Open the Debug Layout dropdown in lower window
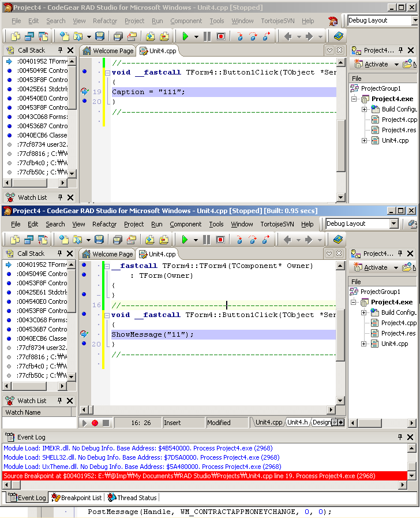This screenshot has width=420, height=518. [x=394, y=223]
